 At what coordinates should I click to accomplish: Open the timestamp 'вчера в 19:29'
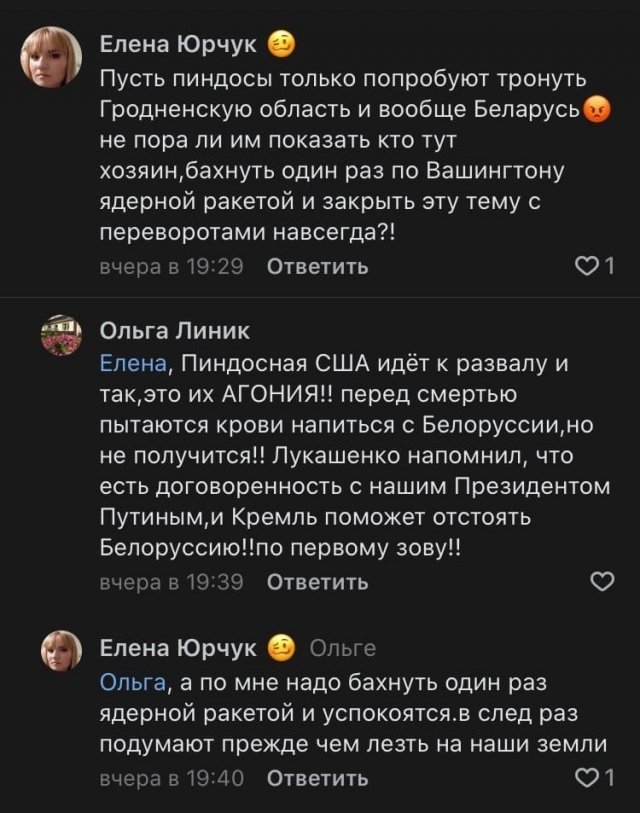tap(171, 267)
